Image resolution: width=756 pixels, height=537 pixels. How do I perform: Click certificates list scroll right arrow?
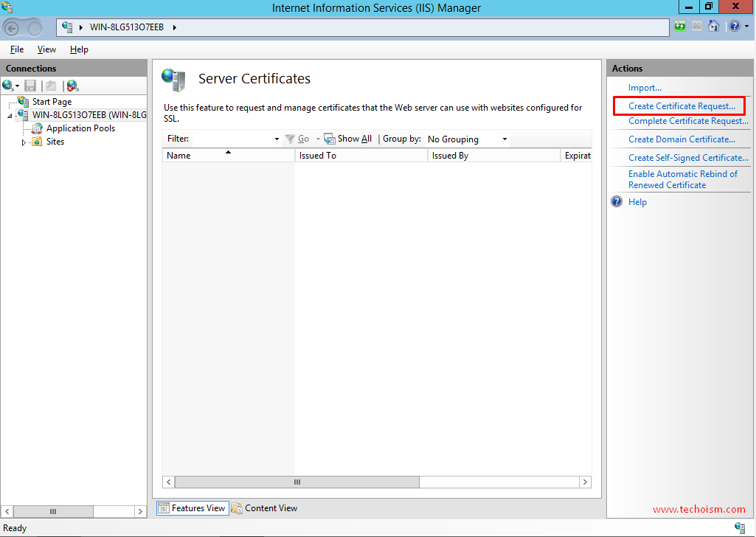click(586, 482)
